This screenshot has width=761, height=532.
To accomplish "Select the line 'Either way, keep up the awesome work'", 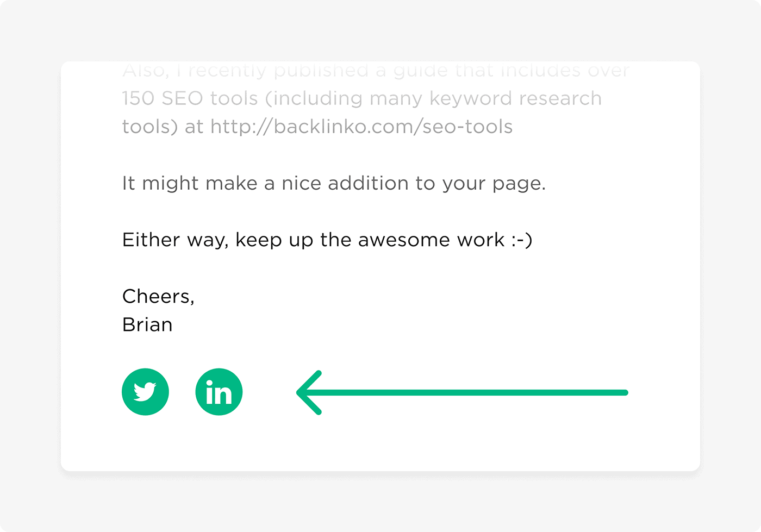I will [x=314, y=240].
